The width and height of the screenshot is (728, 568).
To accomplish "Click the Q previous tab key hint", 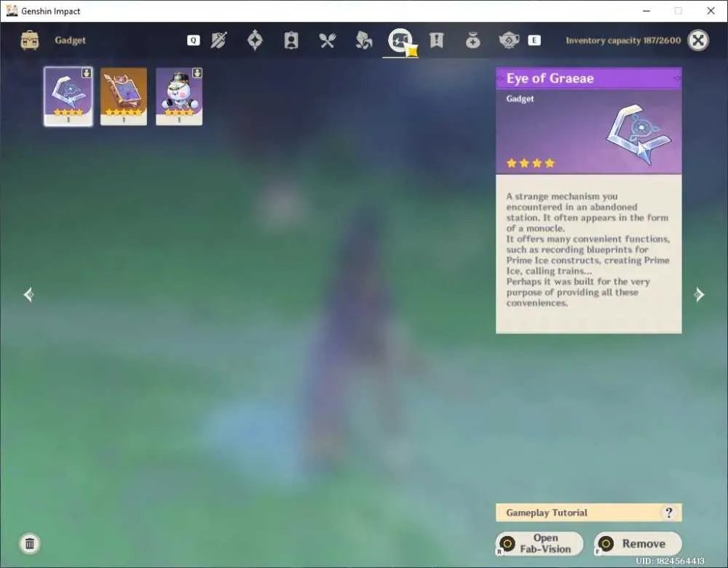I will point(194,40).
